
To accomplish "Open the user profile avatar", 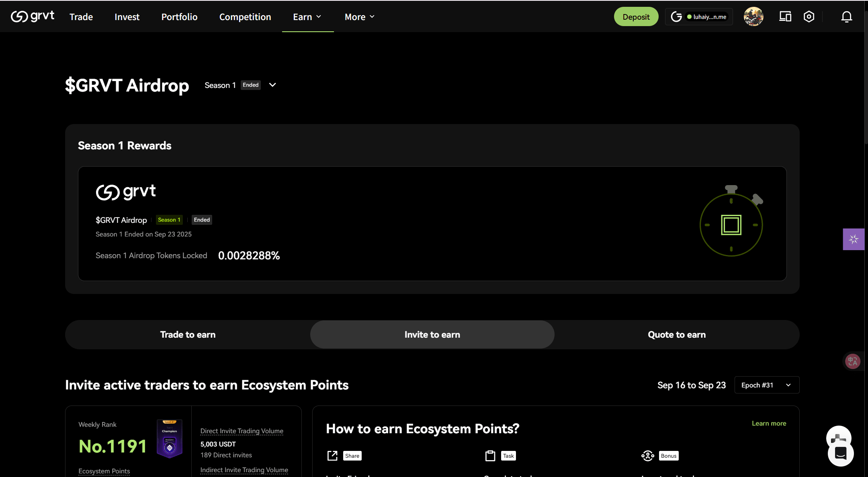I will (x=753, y=17).
